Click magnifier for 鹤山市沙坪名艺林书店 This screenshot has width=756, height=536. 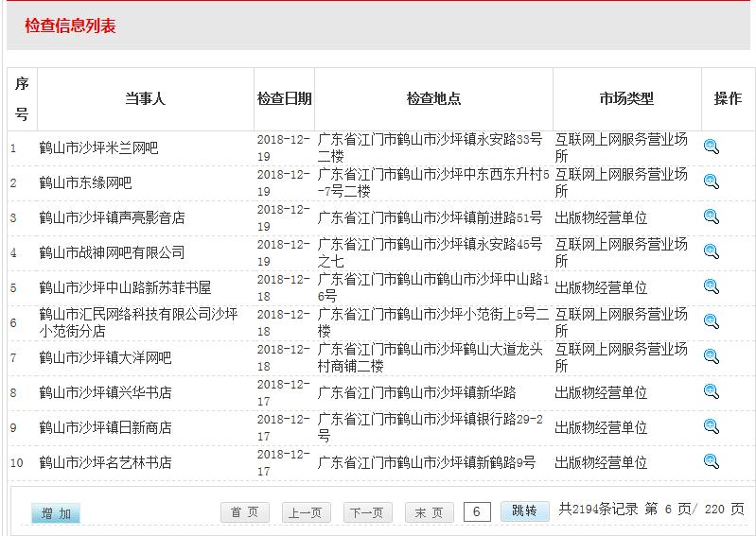click(712, 461)
